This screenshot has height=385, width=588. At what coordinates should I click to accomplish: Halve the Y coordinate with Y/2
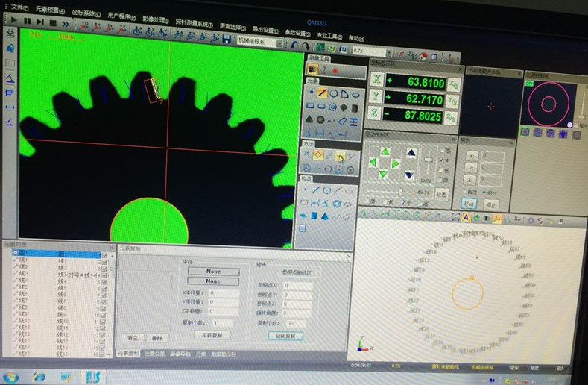(454, 99)
